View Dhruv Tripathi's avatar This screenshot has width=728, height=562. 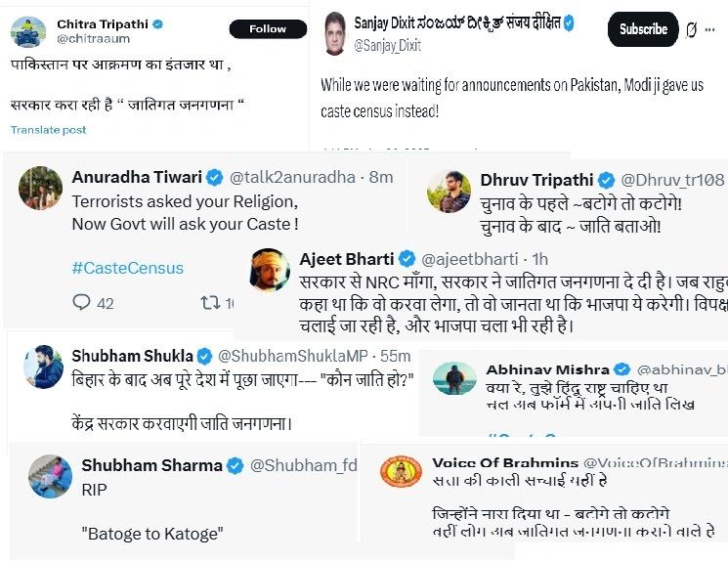click(x=450, y=191)
